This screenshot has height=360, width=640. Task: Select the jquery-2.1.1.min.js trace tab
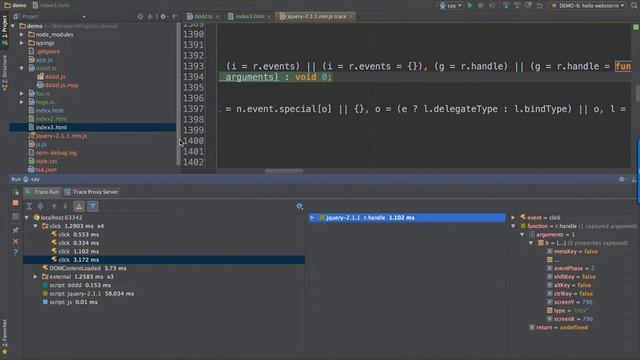[316, 16]
